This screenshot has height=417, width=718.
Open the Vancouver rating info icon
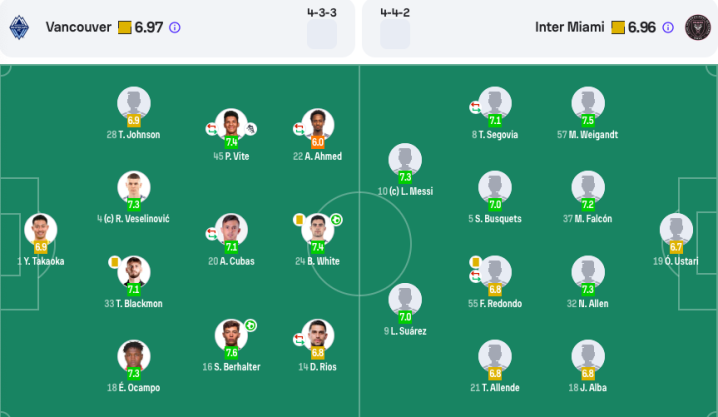(174, 27)
